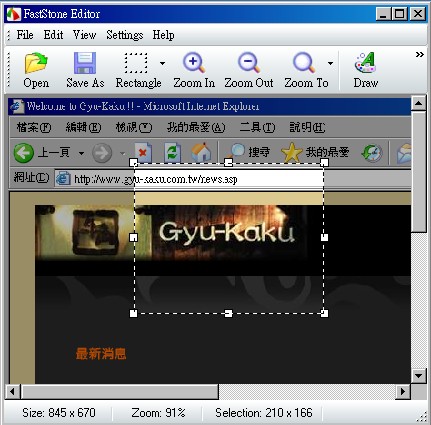The width and height of the screenshot is (431, 425).
Task: Click the captured 我的最愛(A) menu text
Action: coord(196,127)
